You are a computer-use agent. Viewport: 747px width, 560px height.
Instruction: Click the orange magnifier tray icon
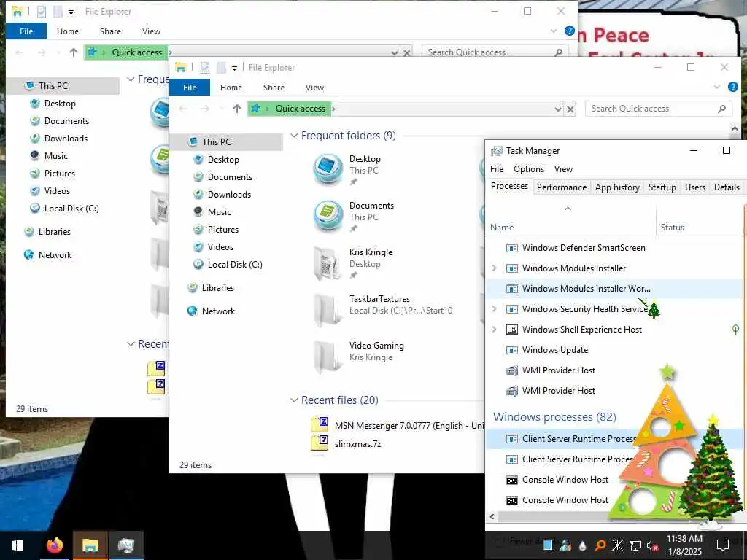click(x=600, y=545)
